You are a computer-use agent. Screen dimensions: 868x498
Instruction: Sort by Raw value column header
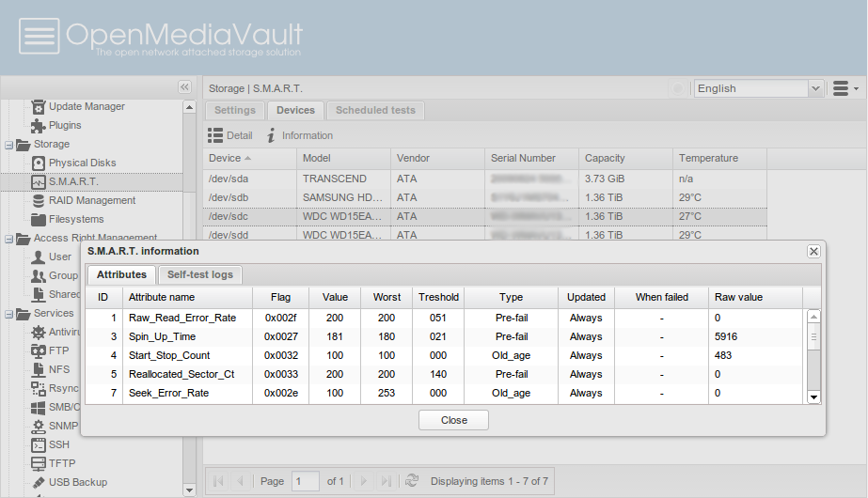coord(755,297)
